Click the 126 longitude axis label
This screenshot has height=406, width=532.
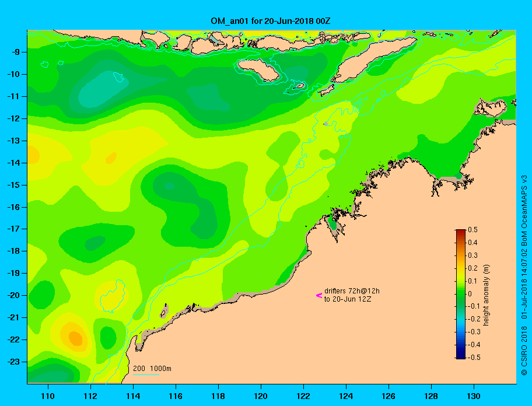tap(388, 396)
